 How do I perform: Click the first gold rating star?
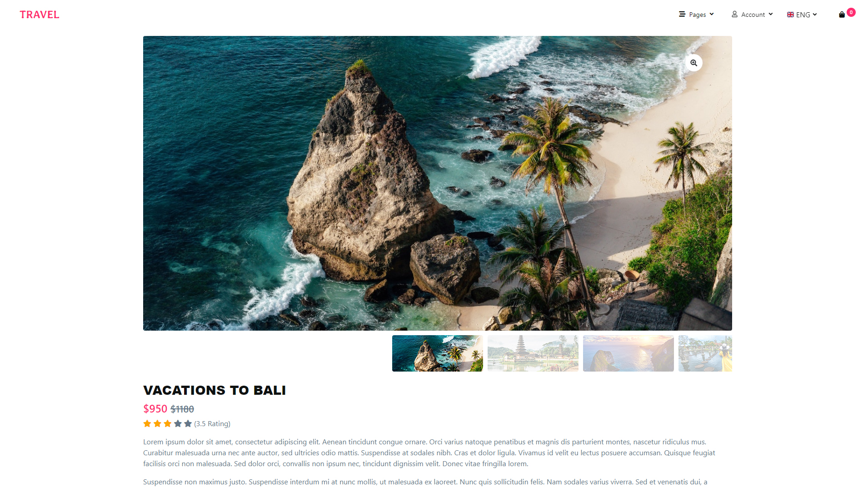pos(147,423)
